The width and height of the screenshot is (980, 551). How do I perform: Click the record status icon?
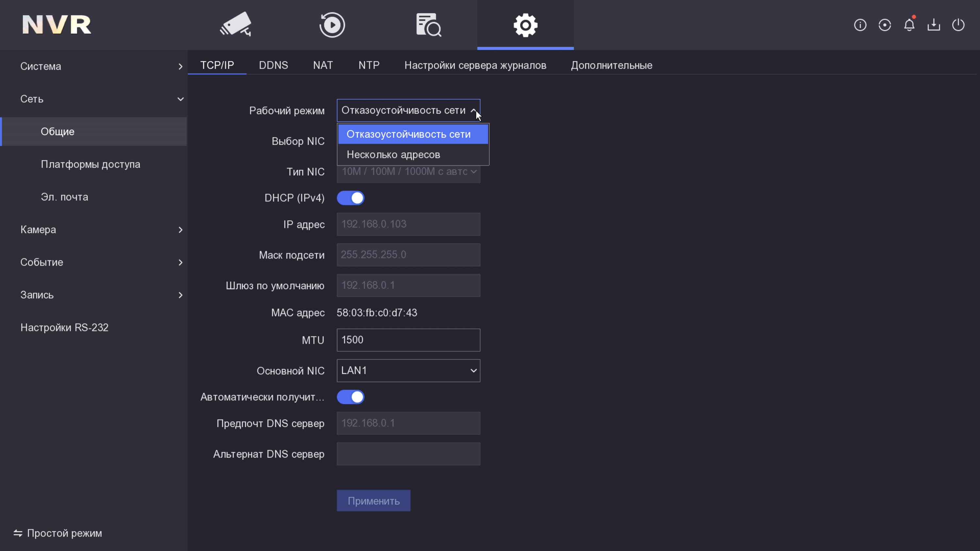click(885, 25)
